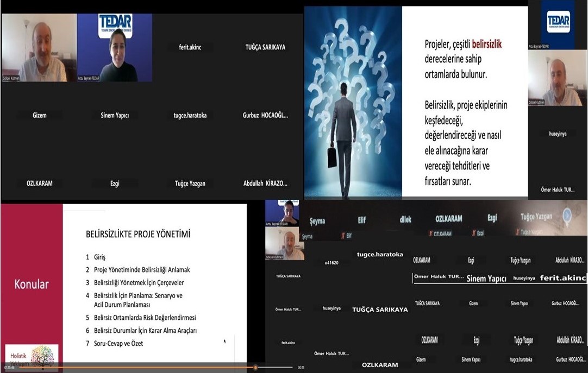Screen dimensions: 588x373
Task: Select the u41620 participant tile
Action: (x=331, y=263)
